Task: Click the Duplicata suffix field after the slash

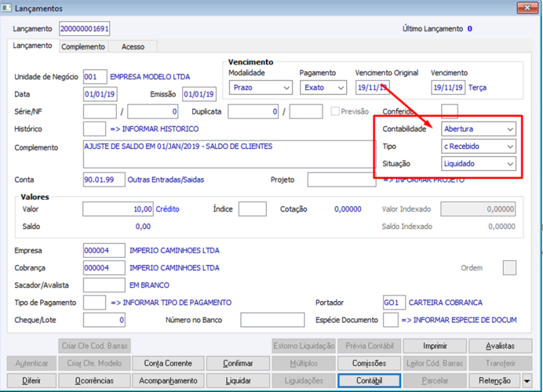Action: (x=306, y=111)
